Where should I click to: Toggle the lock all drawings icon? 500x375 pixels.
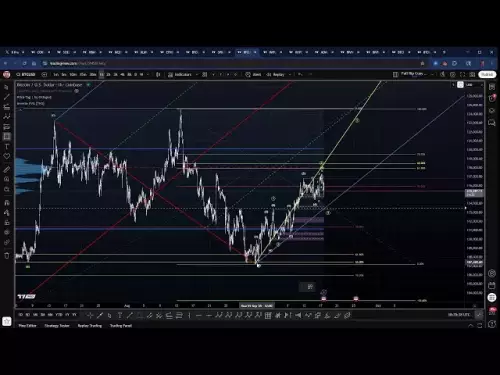click(6, 222)
